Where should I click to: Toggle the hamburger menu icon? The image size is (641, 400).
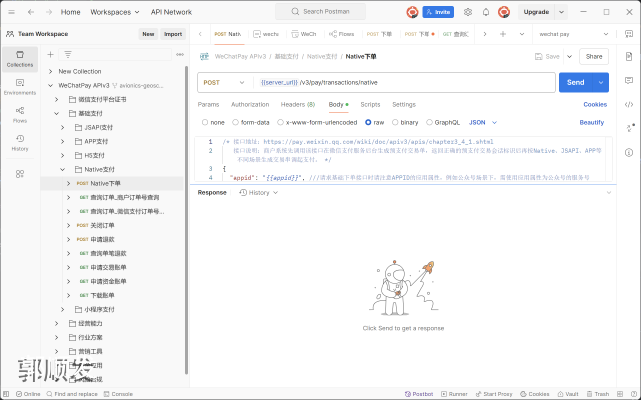pos(11,12)
